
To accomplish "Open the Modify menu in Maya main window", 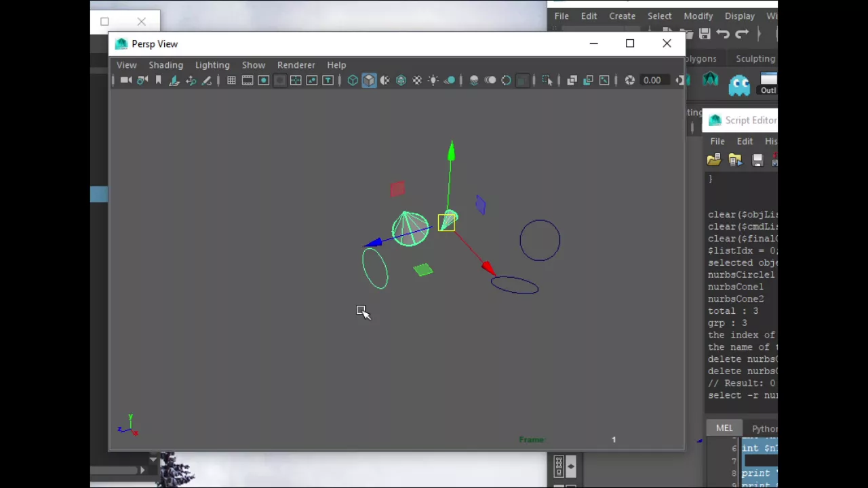I will (x=698, y=16).
